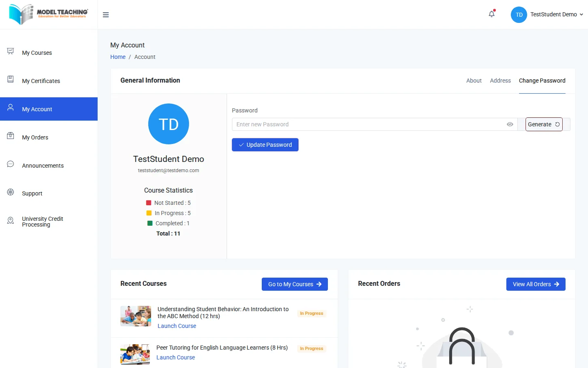Click the University Credit Processing icon

[x=11, y=220]
